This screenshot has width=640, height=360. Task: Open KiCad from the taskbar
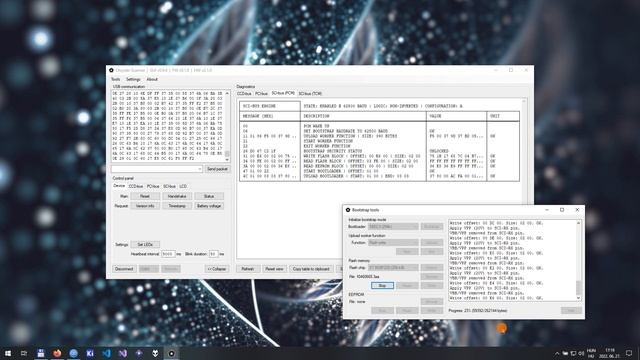point(90,353)
